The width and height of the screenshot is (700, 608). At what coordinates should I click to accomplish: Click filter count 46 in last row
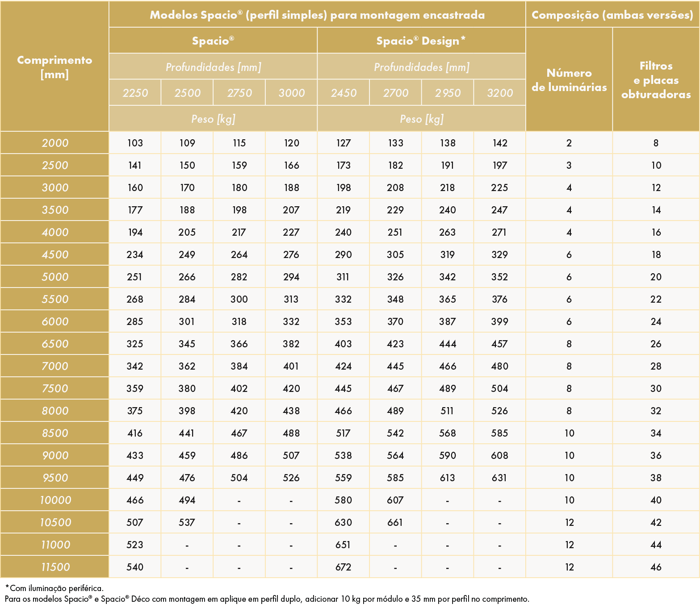pos(656,567)
